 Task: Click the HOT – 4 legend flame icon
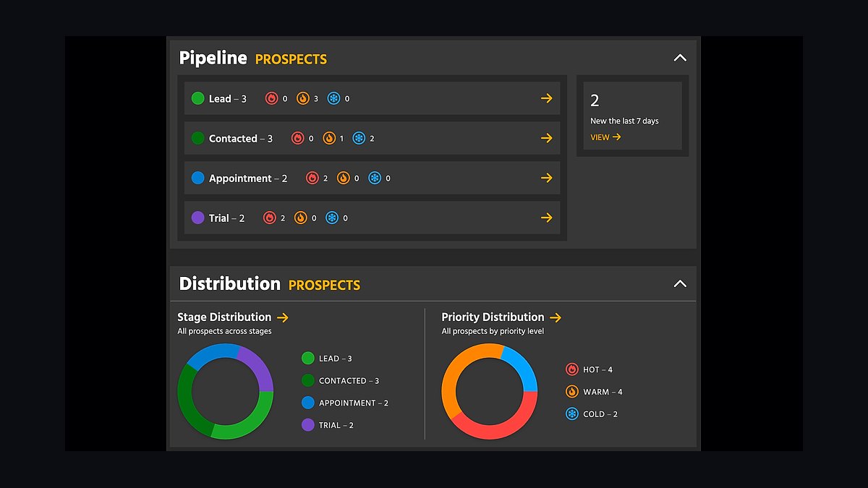coord(572,369)
